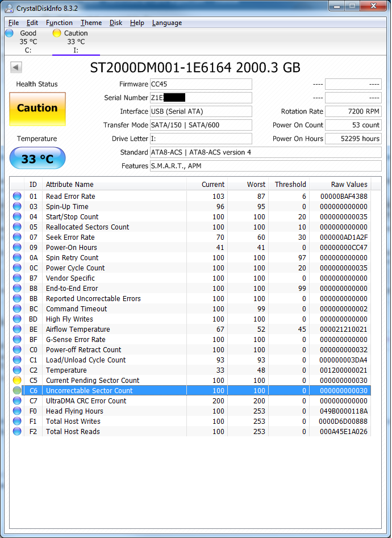The width and height of the screenshot is (392, 538).
Task: Click status orb beside Total Host Reads
Action: (x=17, y=431)
